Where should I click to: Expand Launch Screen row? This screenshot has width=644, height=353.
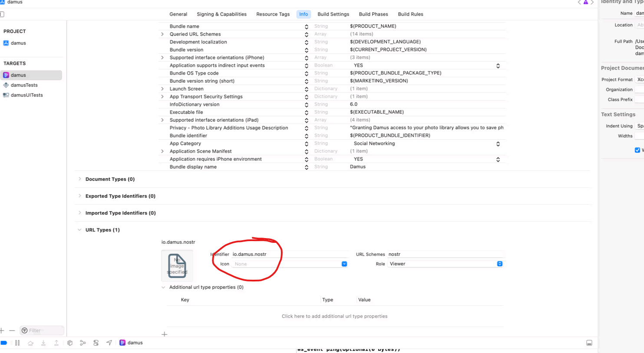(162, 89)
